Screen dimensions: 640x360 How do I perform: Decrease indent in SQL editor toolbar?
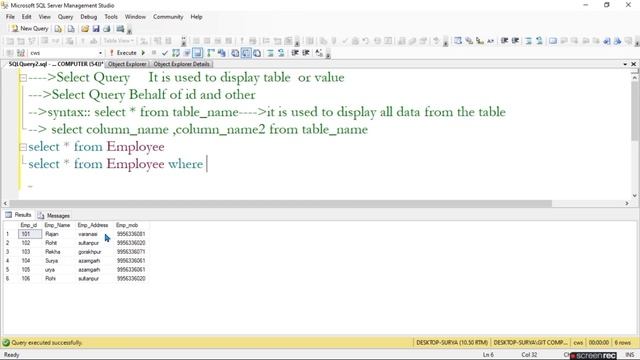(295, 53)
